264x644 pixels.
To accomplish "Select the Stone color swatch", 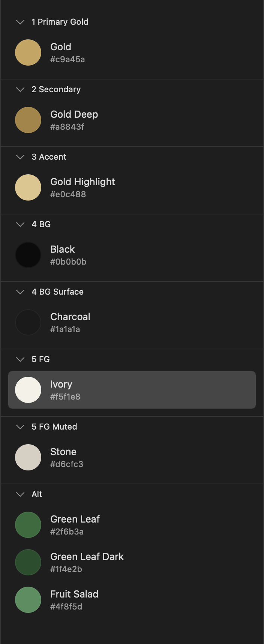I will coord(28,457).
